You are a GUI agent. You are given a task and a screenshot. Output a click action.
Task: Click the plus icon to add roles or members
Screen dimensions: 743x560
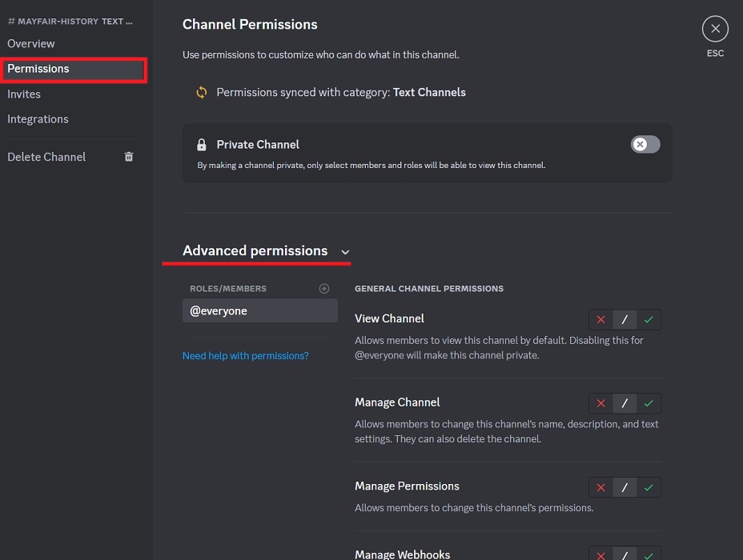pos(324,288)
